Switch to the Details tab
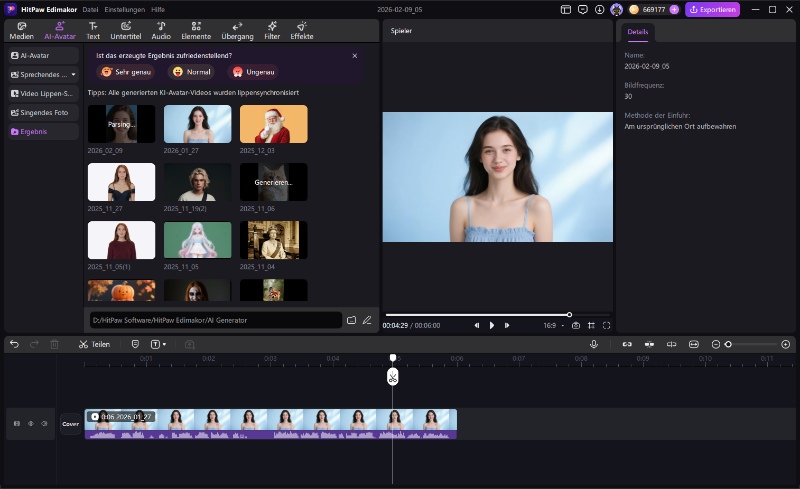This screenshot has height=489, width=800. tap(638, 32)
